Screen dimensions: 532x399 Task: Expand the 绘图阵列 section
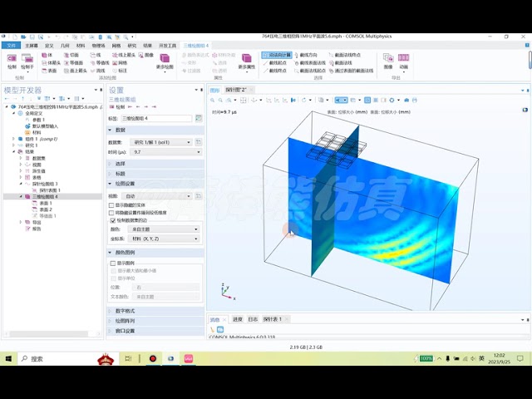pos(155,321)
